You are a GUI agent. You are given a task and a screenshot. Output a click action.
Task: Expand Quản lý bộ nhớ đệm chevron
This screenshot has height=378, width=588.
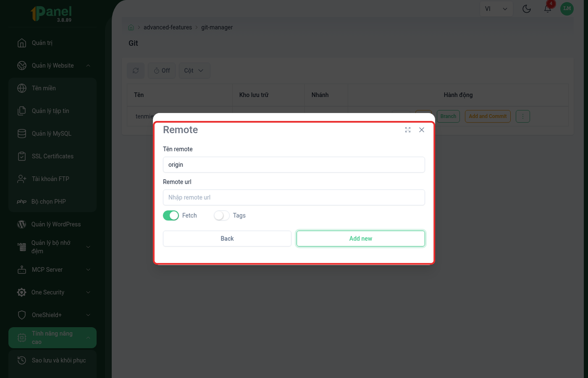click(x=88, y=247)
